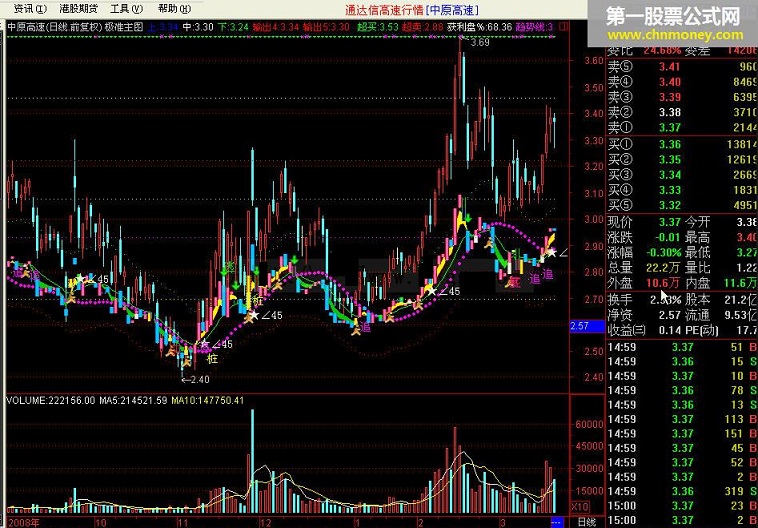Open the 工具(V) menu
The image size is (758, 528).
(127, 8)
